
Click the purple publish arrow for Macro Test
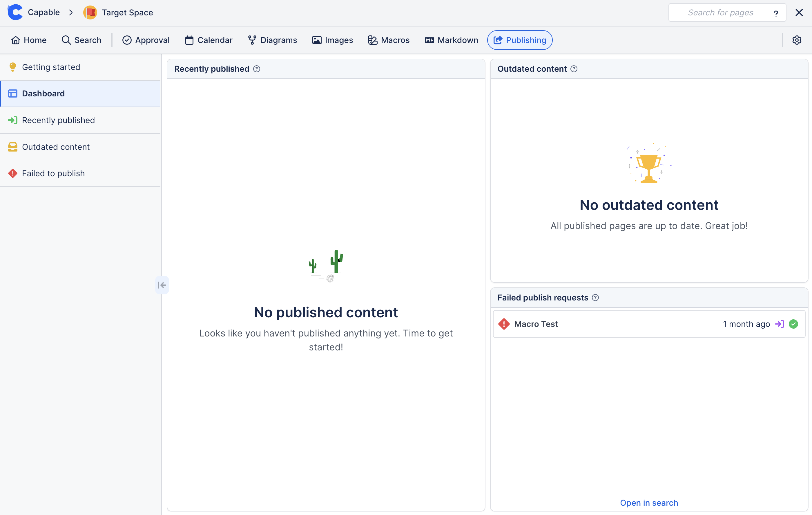click(779, 324)
